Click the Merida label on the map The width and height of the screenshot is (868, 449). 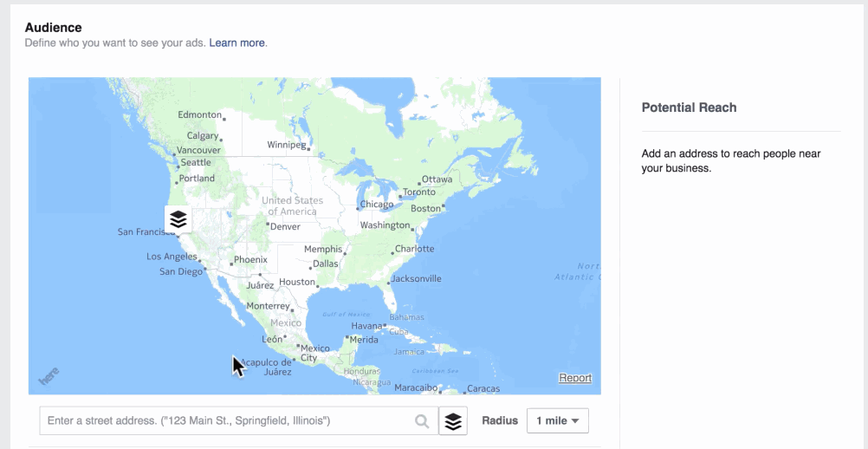364,340
